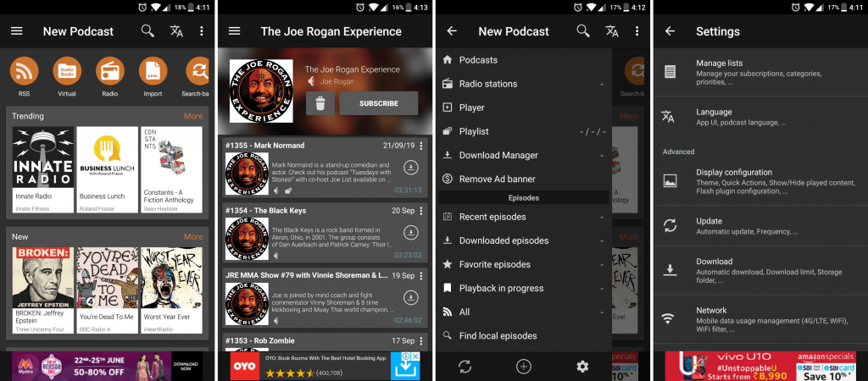Viewport: 868px width, 381px height.
Task: Open options menu for #1355 Mark Normand
Action: point(421,146)
